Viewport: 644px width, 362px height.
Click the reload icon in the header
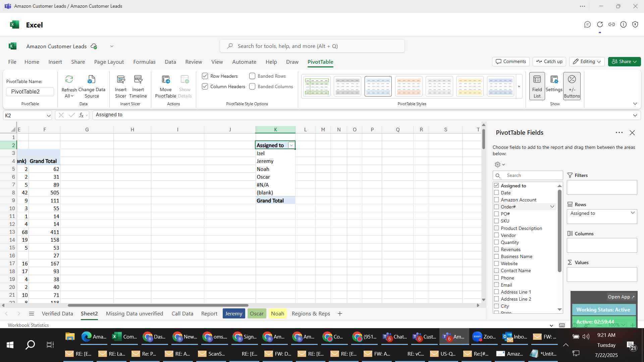pos(600,24)
